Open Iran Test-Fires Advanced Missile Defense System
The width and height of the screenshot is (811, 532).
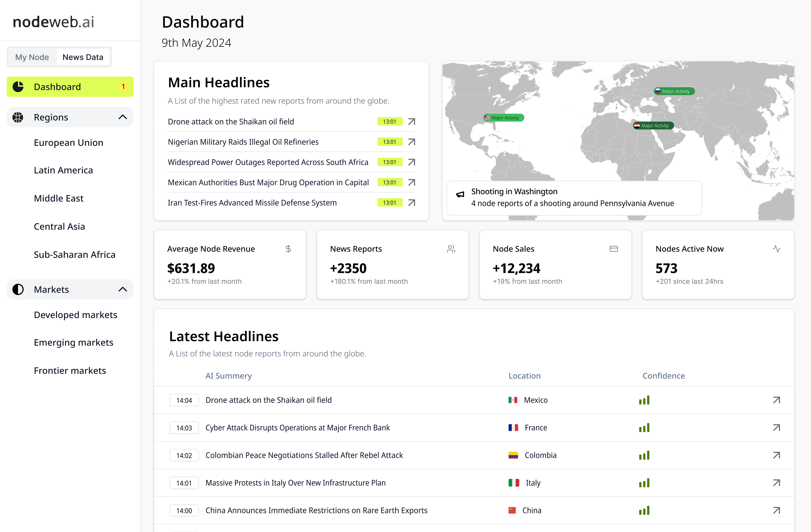pos(252,203)
